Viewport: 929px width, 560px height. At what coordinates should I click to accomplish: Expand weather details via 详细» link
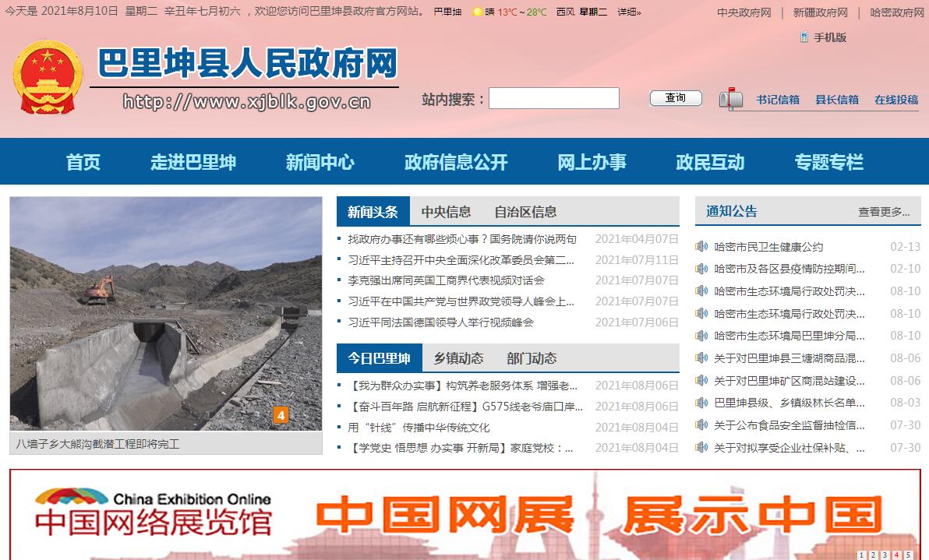click(629, 12)
